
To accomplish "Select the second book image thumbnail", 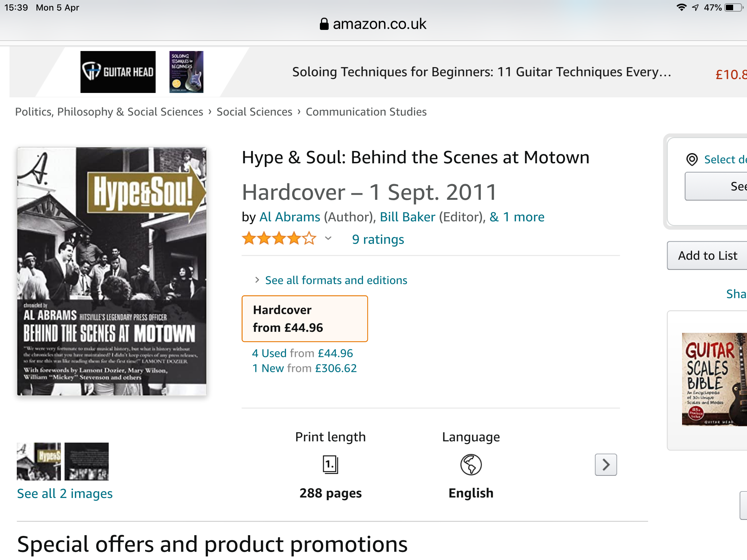I will pyautogui.click(x=86, y=461).
